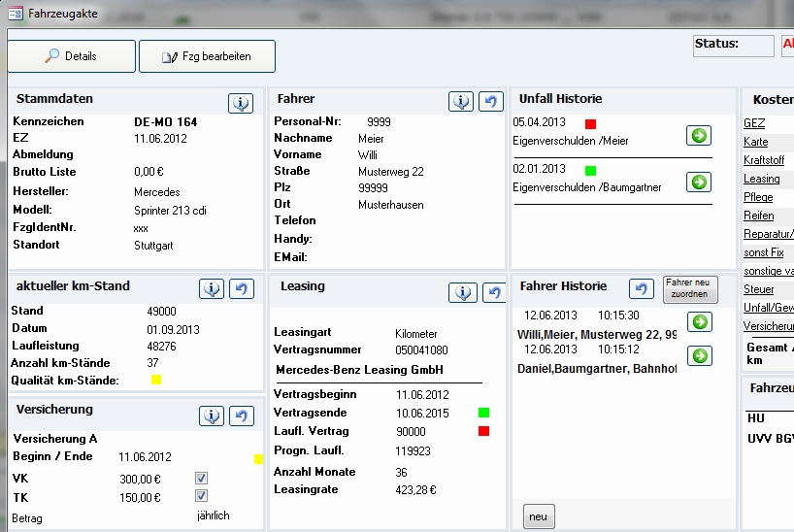Click the Leasingart value Kilometer
Viewport: 794px width, 532px height.
[x=415, y=334]
